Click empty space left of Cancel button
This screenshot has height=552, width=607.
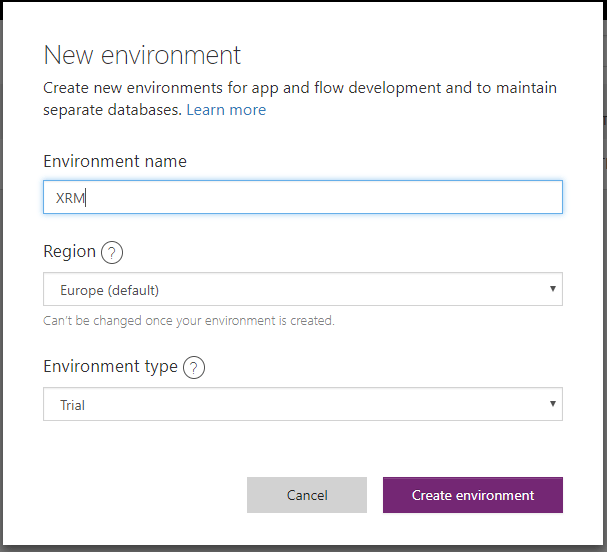coord(140,495)
